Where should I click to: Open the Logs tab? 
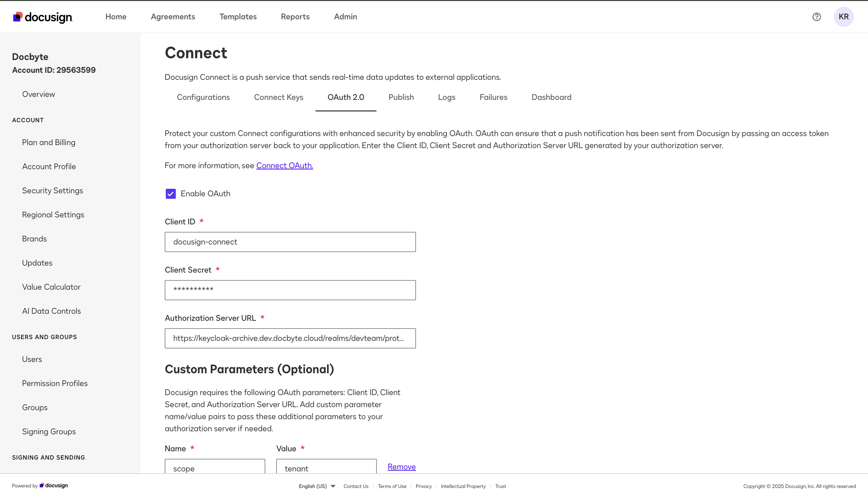click(446, 97)
